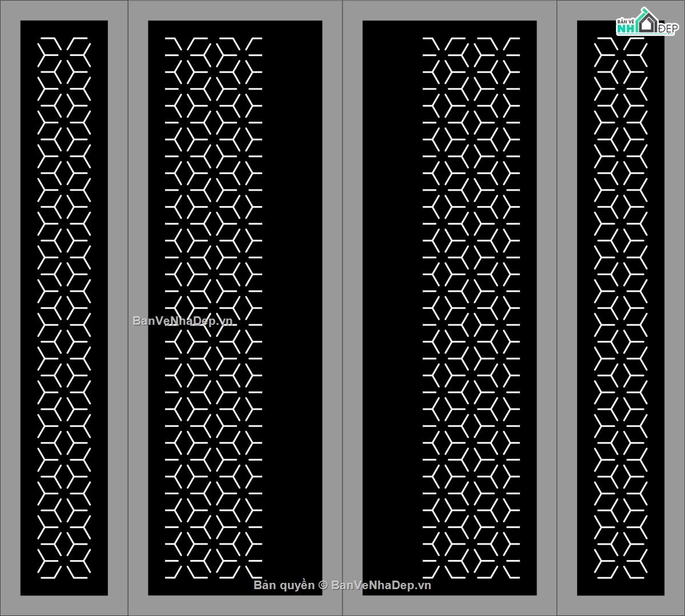Viewport: 685px width, 616px height.
Task: Select the first narrow pattern panel
Action: tap(64, 308)
